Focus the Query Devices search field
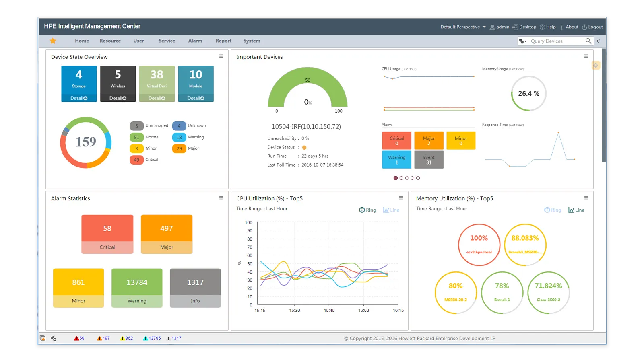Screen dimensions: 644x362 pyautogui.click(x=557, y=41)
